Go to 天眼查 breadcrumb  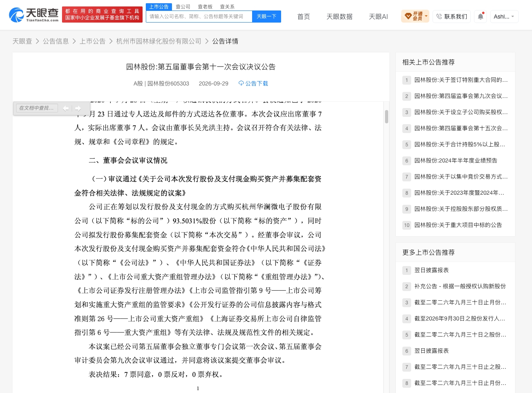[x=22, y=41]
